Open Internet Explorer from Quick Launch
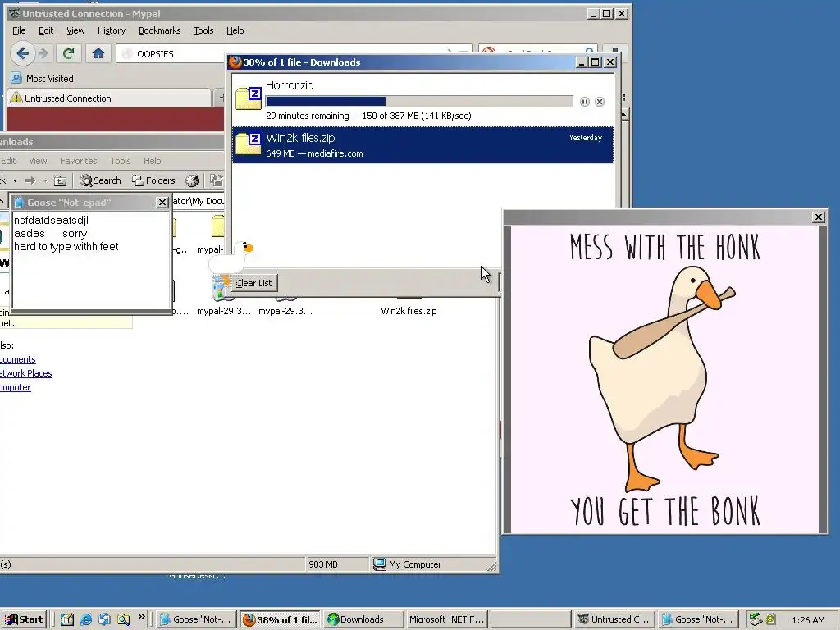Viewport: 840px width, 630px height. pyautogui.click(x=85, y=620)
